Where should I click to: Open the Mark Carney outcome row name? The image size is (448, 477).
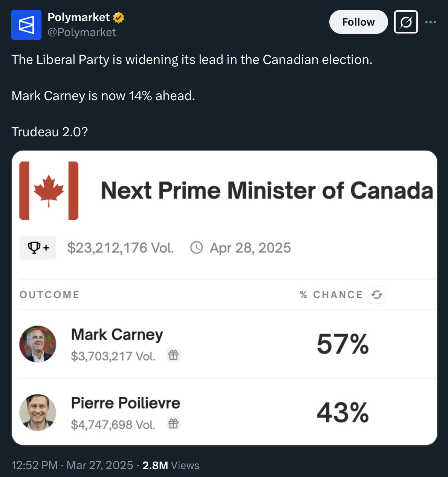coord(117,335)
